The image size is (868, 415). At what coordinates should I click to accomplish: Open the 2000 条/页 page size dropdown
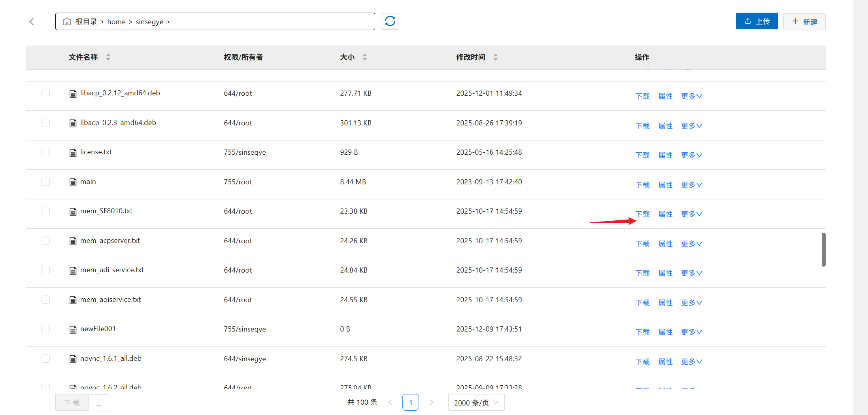point(476,403)
